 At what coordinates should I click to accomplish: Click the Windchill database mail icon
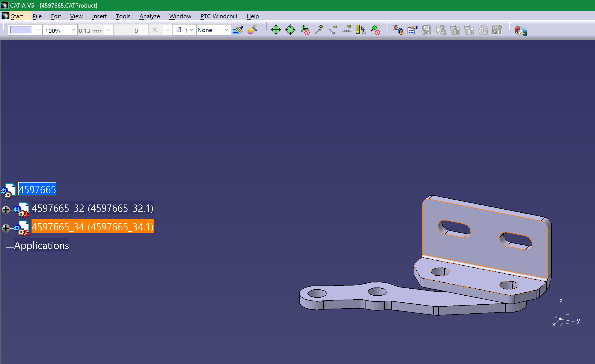point(521,30)
